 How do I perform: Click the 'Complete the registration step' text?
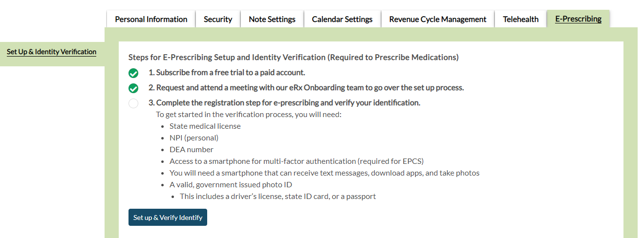click(284, 103)
